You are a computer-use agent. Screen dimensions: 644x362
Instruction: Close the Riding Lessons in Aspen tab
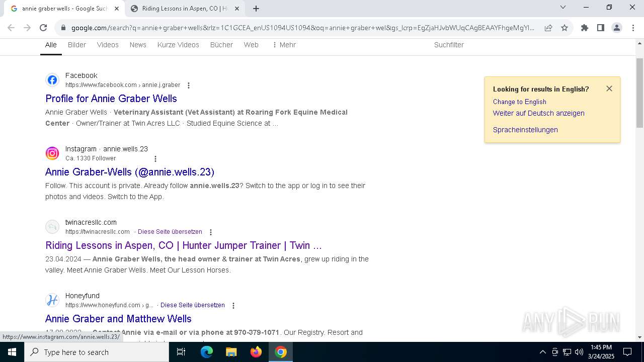pos(237,9)
